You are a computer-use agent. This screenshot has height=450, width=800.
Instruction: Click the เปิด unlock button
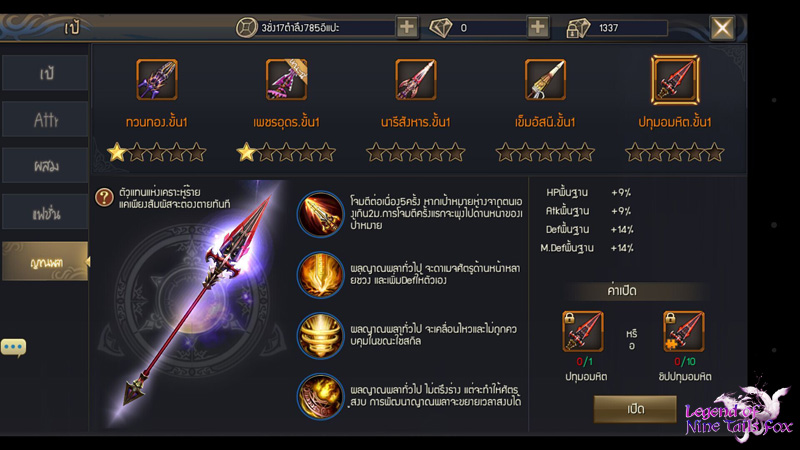pyautogui.click(x=635, y=409)
